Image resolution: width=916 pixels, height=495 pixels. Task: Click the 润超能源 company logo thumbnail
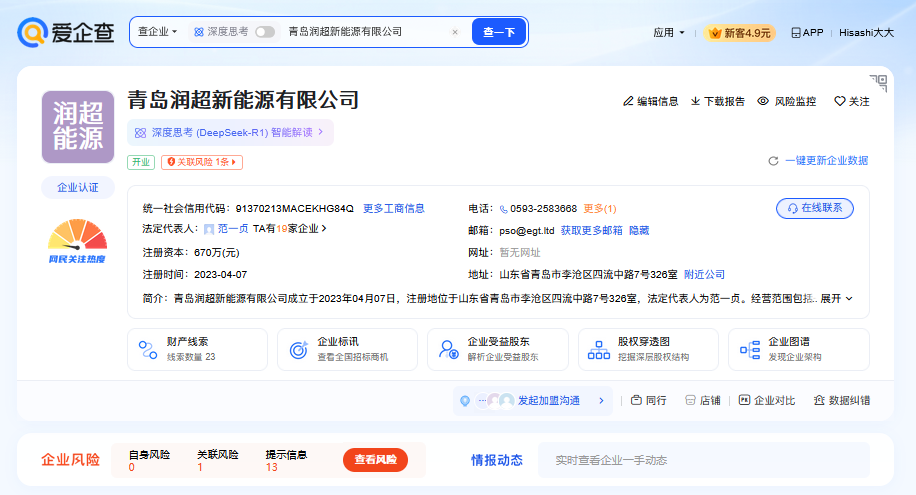[x=78, y=127]
